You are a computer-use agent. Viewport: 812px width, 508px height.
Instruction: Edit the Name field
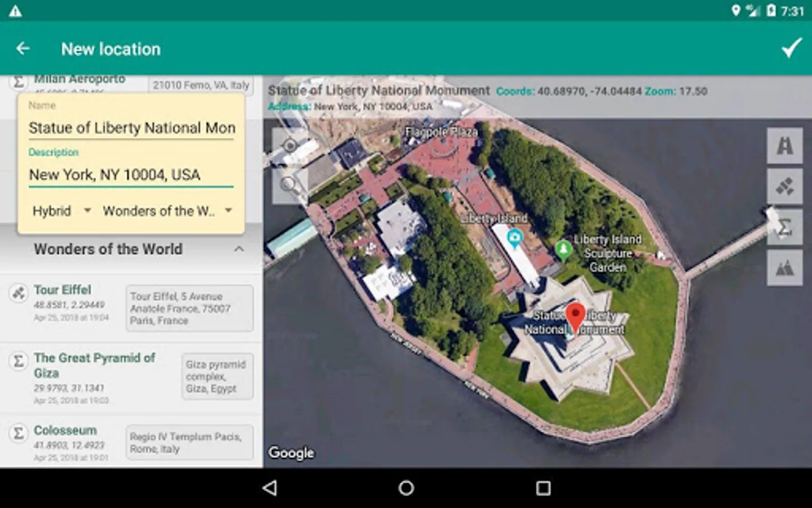tap(131, 128)
